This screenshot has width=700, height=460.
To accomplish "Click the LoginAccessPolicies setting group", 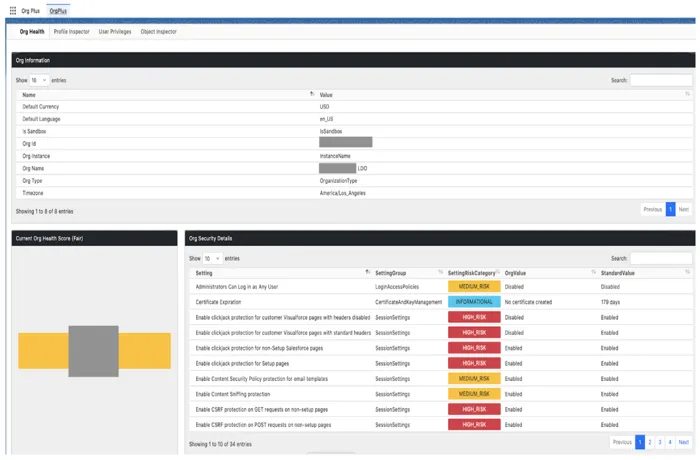I will (x=397, y=287).
